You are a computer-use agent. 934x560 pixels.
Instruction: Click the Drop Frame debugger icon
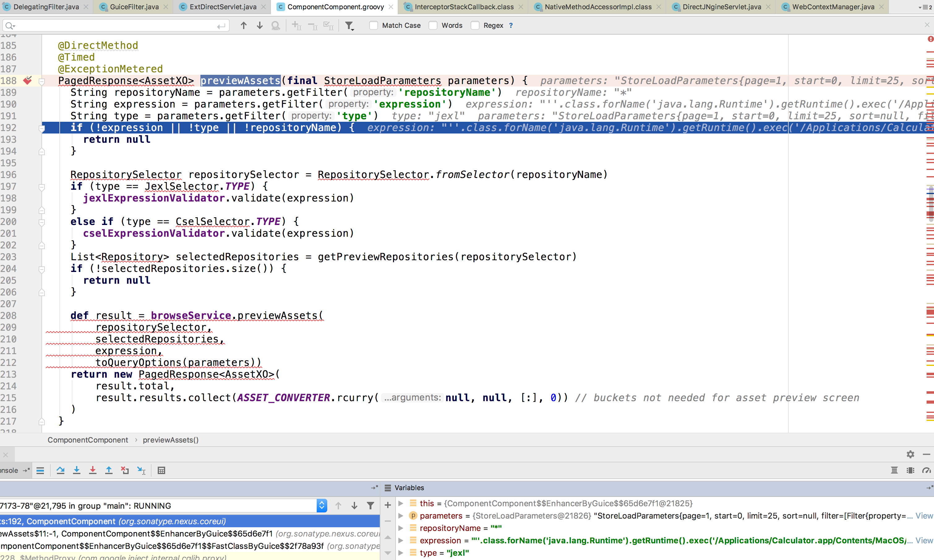pos(125,470)
